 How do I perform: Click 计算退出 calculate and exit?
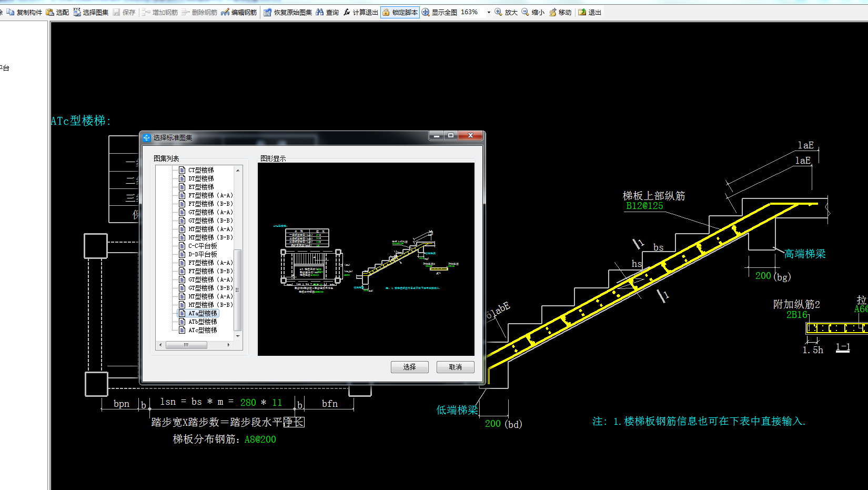click(360, 12)
